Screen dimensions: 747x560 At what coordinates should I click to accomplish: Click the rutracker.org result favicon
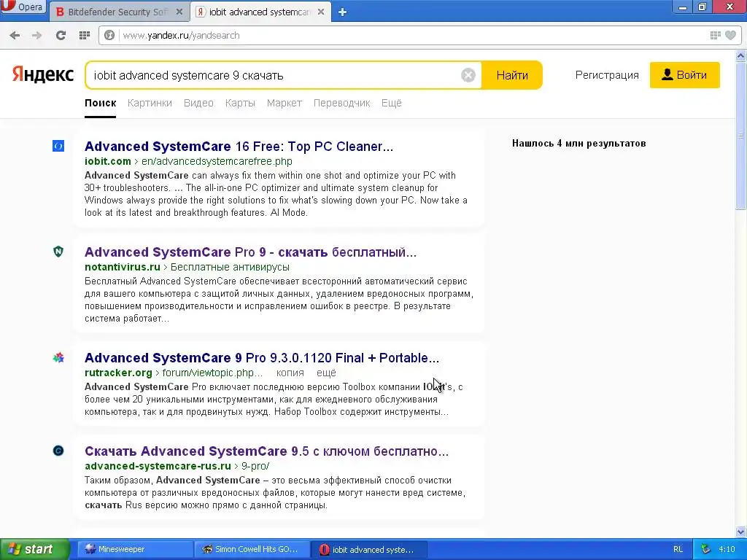(58, 357)
